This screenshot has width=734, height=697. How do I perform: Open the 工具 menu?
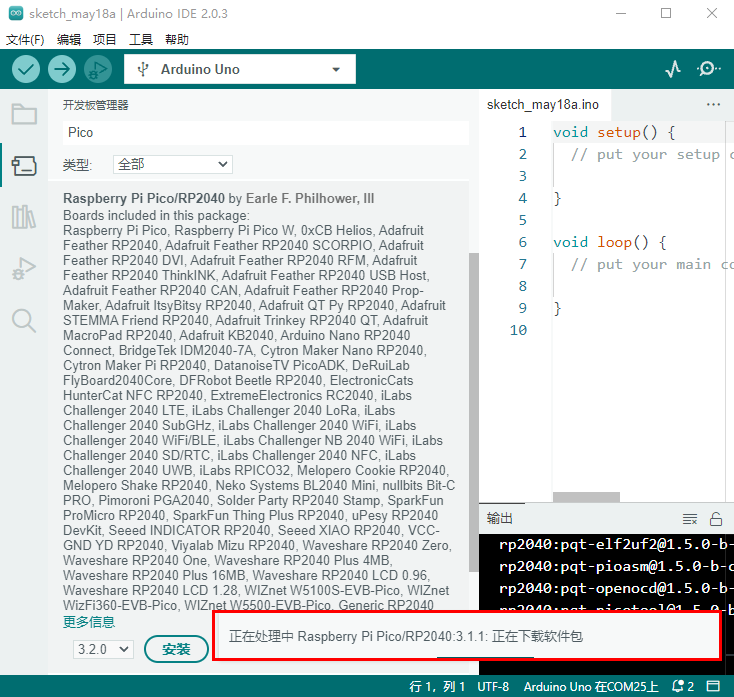coord(141,39)
